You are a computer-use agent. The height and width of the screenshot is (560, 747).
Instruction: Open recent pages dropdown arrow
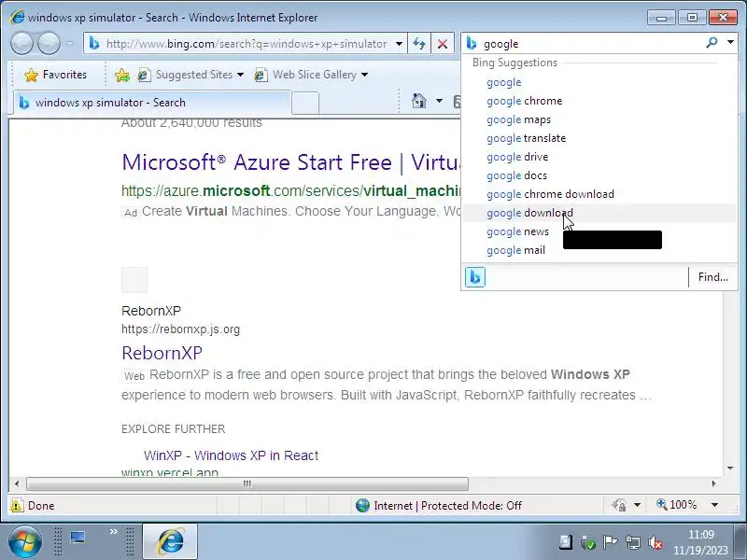point(70,43)
